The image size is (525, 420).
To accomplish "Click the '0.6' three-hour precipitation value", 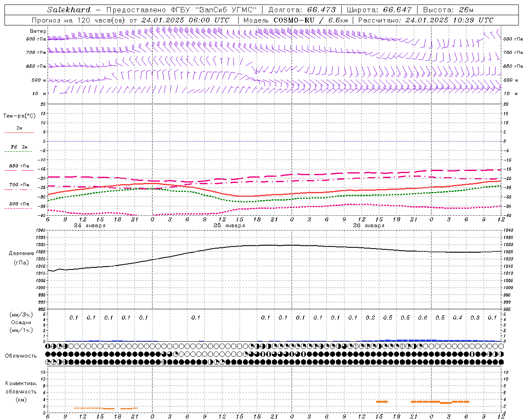I will click(422, 317).
